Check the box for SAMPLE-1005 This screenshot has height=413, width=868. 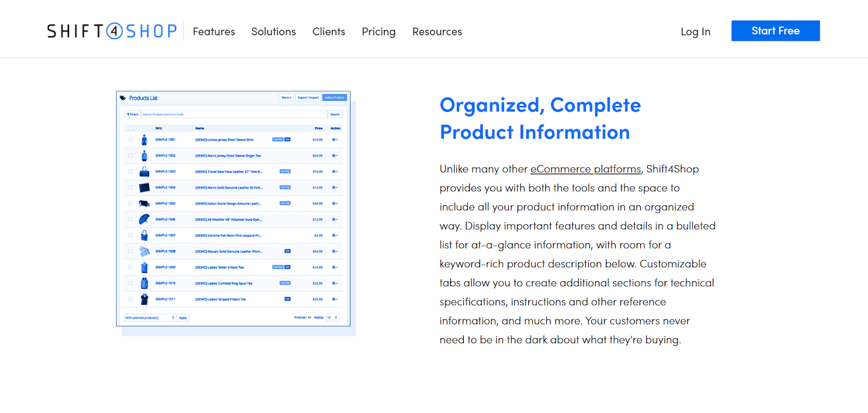pyautogui.click(x=130, y=203)
